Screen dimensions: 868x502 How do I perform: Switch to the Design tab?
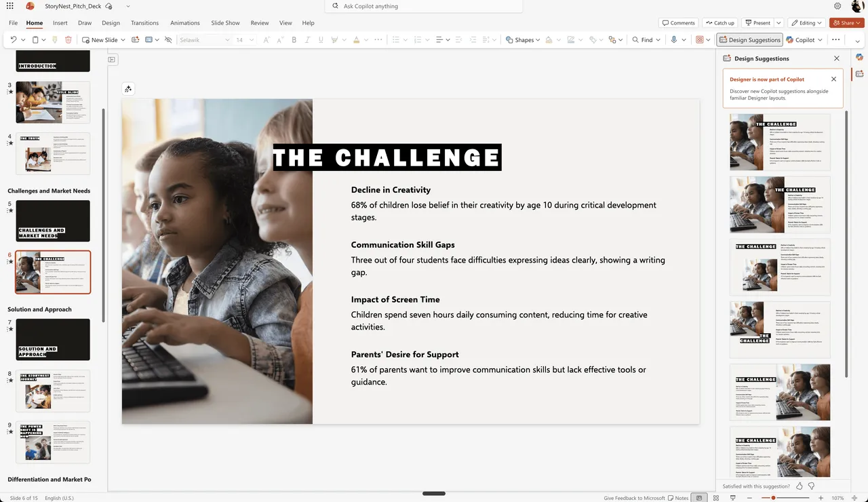(111, 23)
